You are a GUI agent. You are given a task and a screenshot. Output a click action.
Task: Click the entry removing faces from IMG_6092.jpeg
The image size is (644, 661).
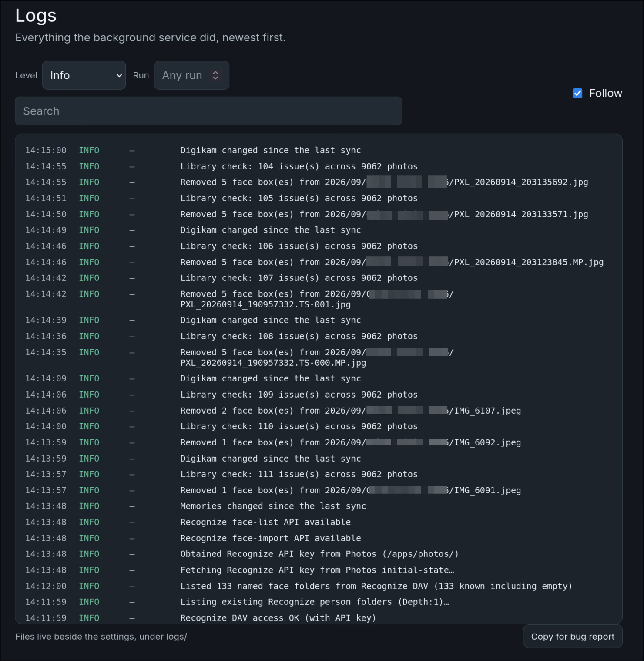(x=319, y=442)
